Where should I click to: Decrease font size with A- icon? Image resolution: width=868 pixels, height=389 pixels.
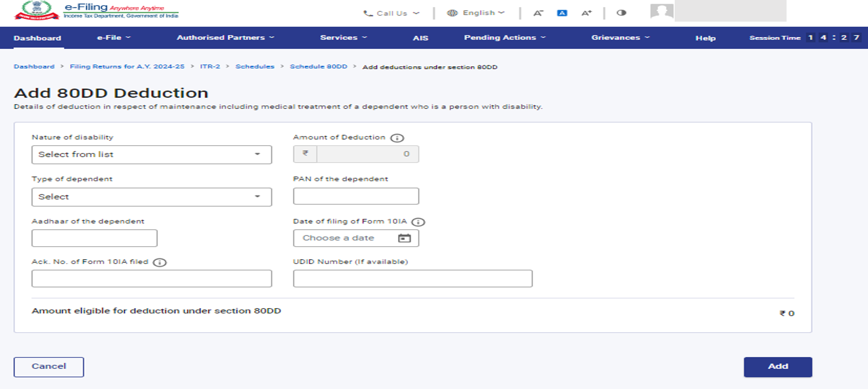click(x=538, y=13)
